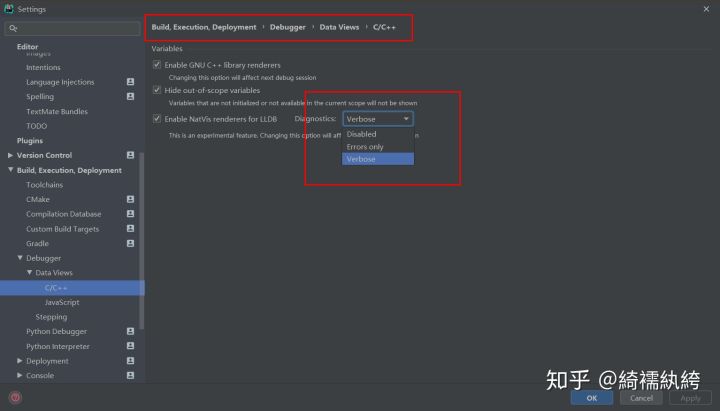Click the project-level icon next to CMake

(130, 199)
